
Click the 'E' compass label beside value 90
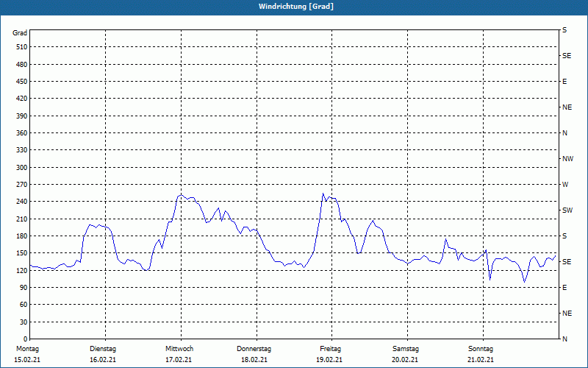click(x=564, y=288)
